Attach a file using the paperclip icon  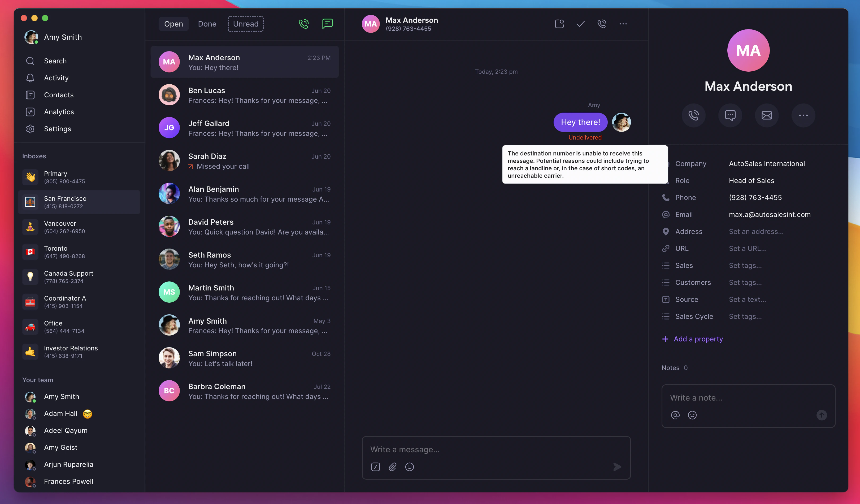point(392,467)
